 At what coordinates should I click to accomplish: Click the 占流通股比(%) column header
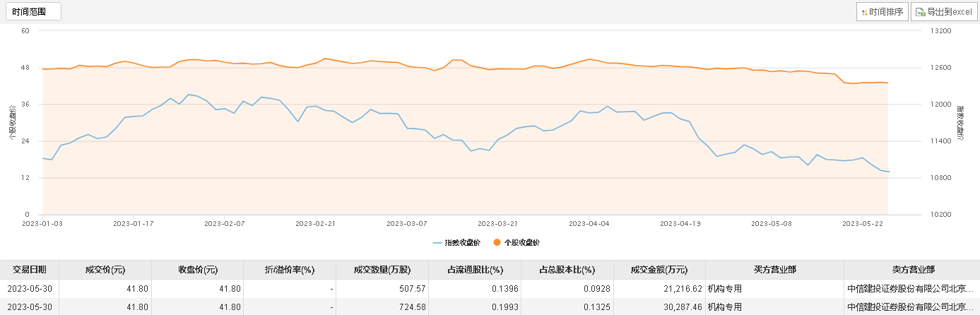coord(475,270)
